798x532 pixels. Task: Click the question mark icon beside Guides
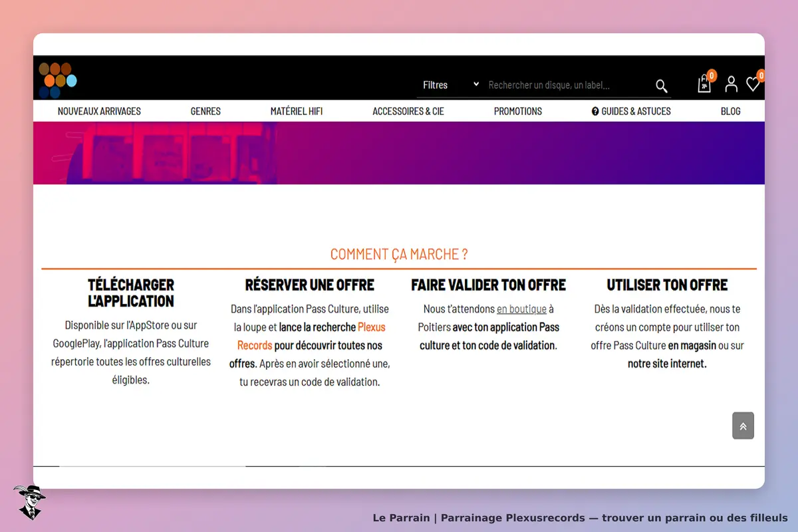pyautogui.click(x=595, y=111)
